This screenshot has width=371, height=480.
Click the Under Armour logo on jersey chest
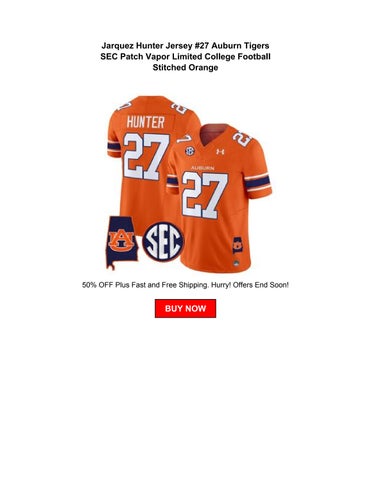point(220,152)
